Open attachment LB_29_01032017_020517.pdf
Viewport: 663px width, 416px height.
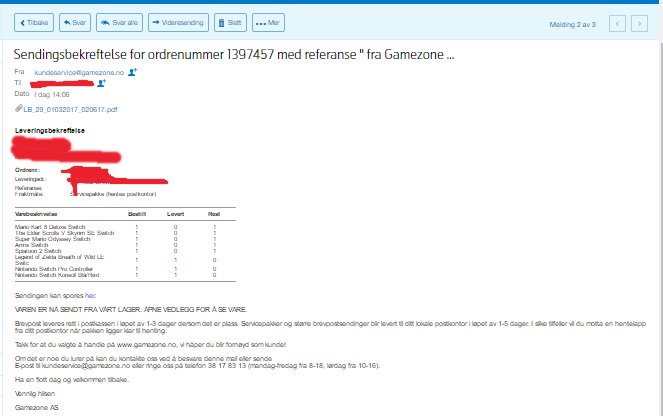tap(70, 109)
